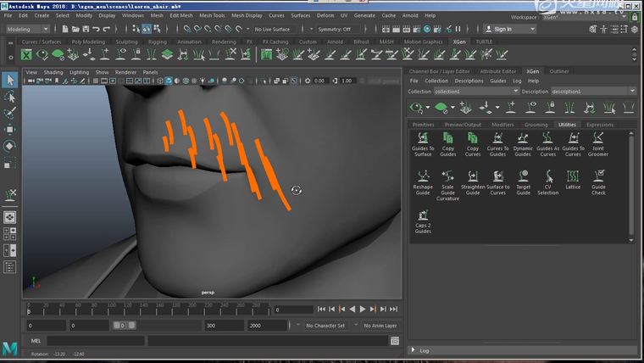Click the MEL command language button
This screenshot has height=363, width=644.
36,341
